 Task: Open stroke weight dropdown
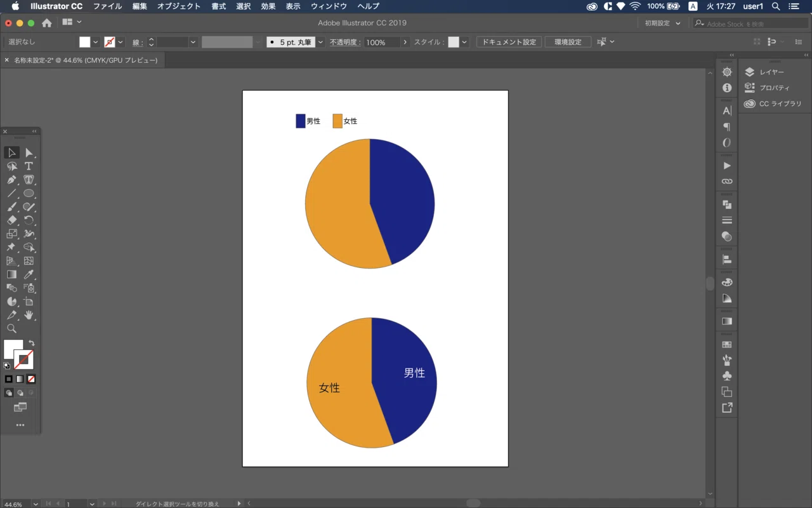pos(193,42)
